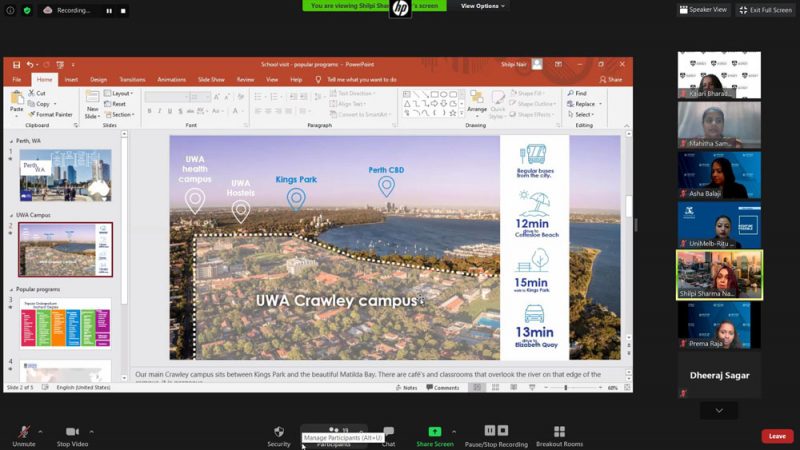
Task: Switch to Speaker View
Action: (x=704, y=10)
